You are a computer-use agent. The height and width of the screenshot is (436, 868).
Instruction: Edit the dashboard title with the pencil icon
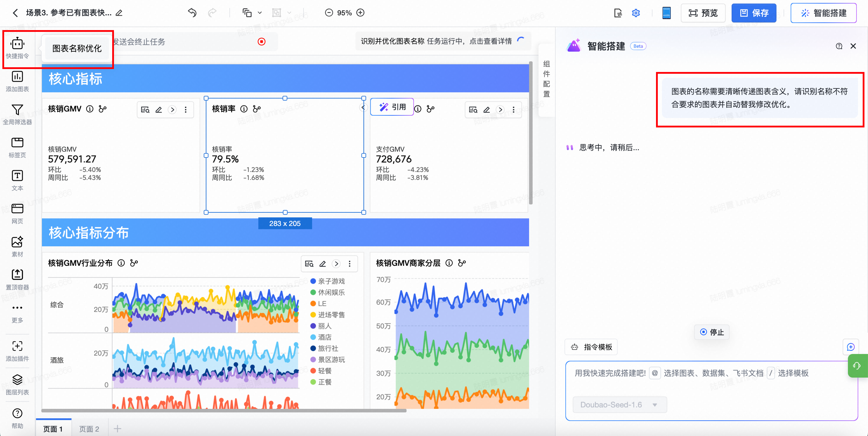tap(119, 13)
